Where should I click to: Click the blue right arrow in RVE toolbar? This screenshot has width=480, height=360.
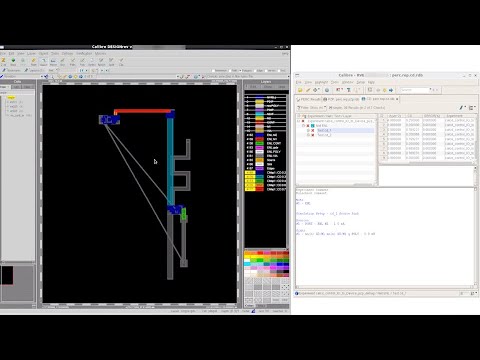coord(391,90)
